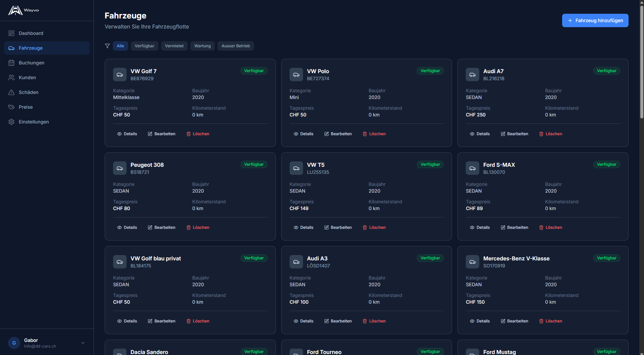Delete the VW Polo vehicle
The image size is (644, 355).
(x=374, y=134)
